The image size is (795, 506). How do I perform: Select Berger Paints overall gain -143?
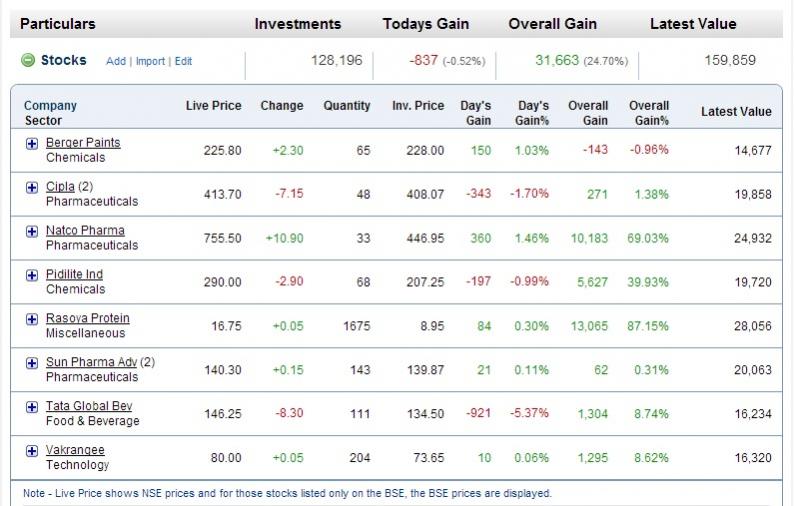tap(595, 150)
